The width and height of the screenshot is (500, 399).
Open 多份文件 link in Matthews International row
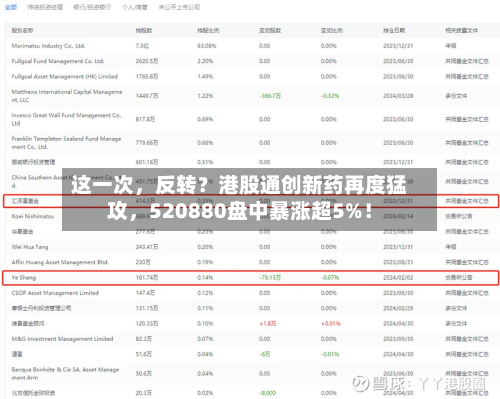pyautogui.click(x=456, y=96)
